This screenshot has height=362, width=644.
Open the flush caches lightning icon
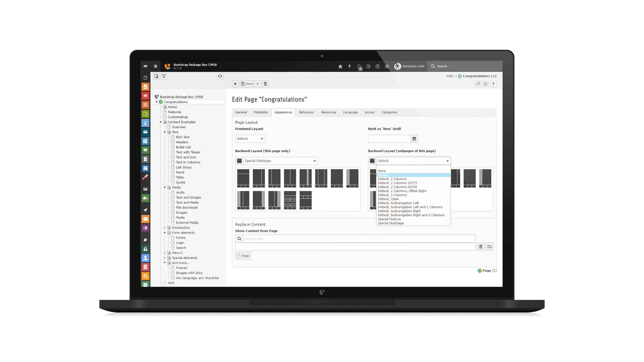click(350, 66)
